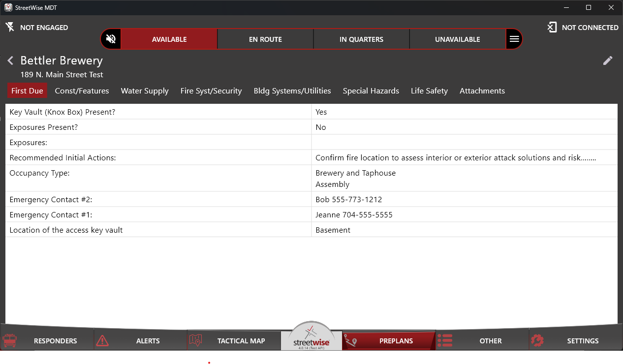Viewport: 623px width, 364px height.
Task: Click the Emergency Contact #2 label
Action: click(51, 200)
